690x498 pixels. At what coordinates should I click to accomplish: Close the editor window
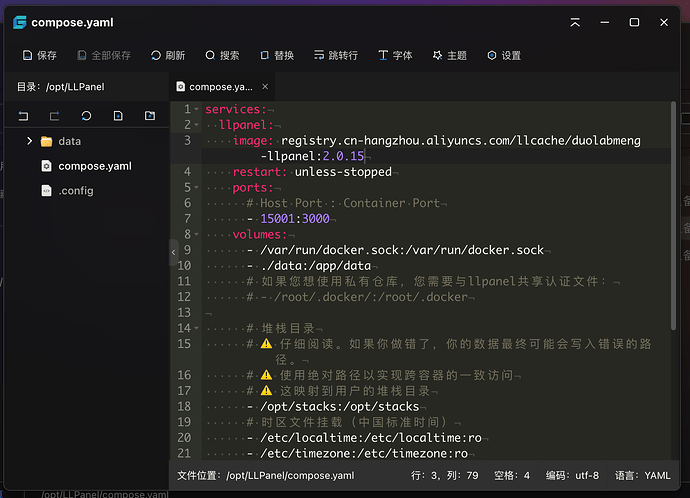(x=664, y=22)
